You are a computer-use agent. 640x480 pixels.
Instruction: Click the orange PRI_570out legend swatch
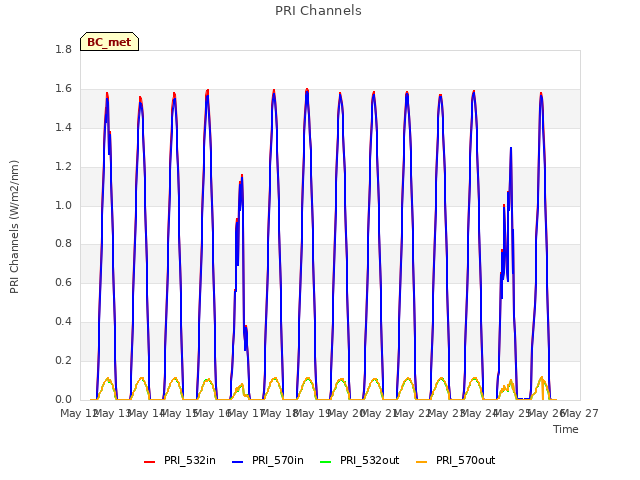coord(421,462)
